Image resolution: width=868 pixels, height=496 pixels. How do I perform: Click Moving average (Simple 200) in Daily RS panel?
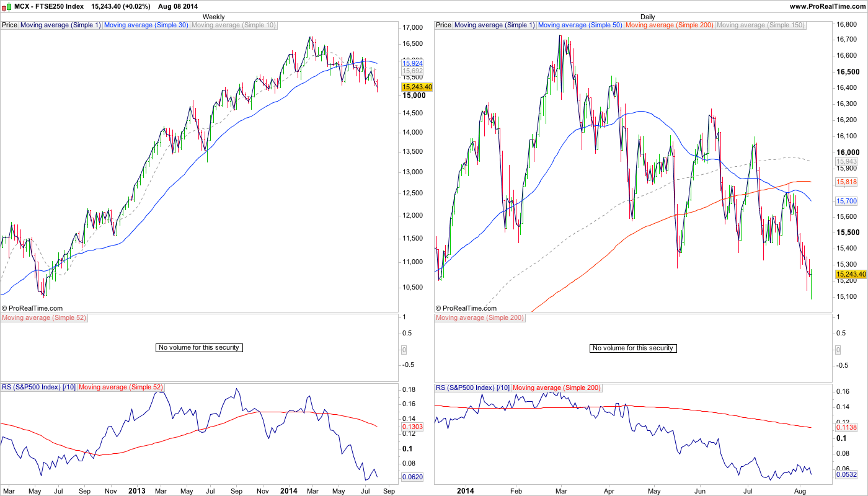point(557,387)
